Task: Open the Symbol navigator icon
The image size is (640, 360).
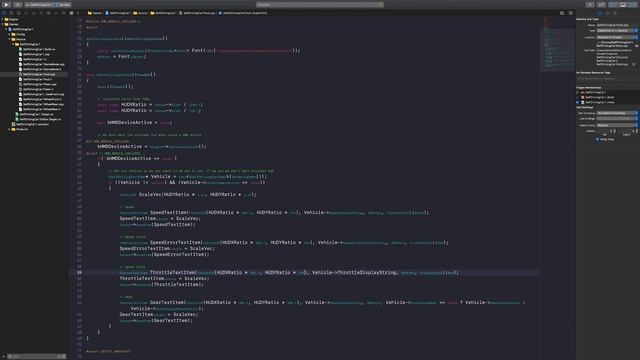Action: click(x=19, y=13)
